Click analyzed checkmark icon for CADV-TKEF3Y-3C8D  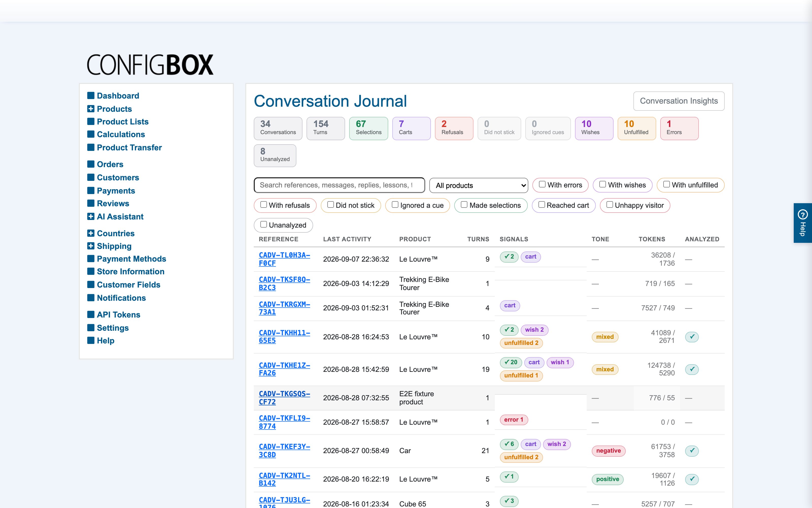pyautogui.click(x=692, y=451)
